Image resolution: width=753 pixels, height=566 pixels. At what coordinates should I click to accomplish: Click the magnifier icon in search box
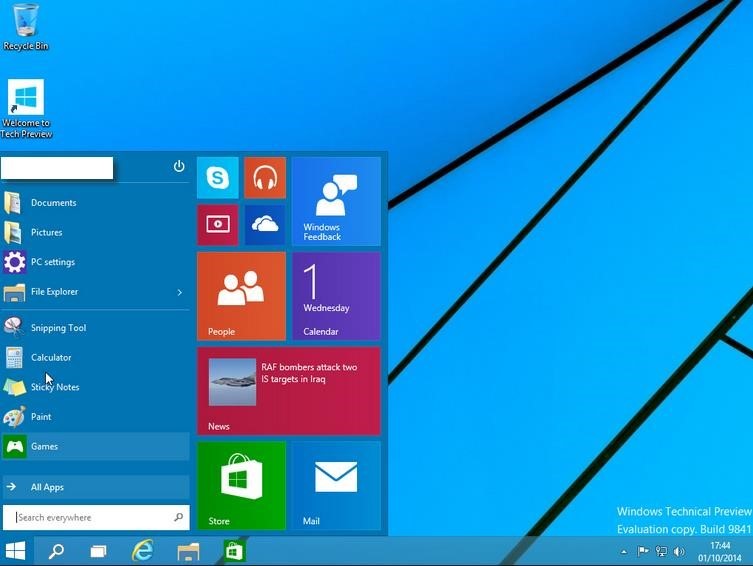pyautogui.click(x=179, y=517)
